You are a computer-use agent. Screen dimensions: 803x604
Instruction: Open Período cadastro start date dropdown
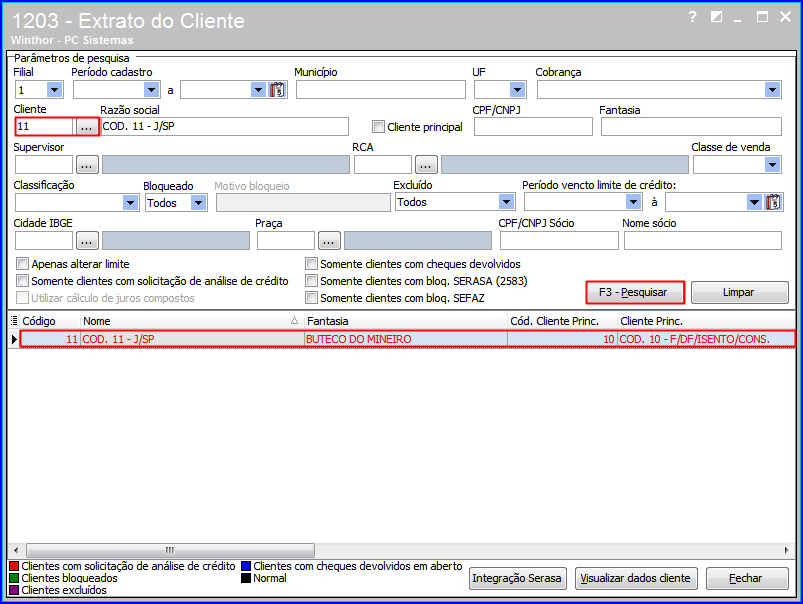click(x=151, y=90)
